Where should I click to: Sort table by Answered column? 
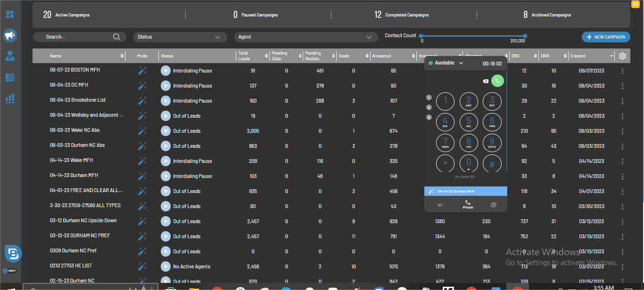(x=414, y=56)
